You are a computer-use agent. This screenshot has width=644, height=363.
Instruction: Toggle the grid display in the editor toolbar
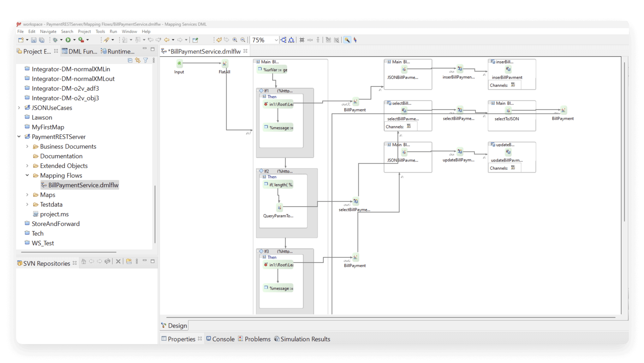302,40
